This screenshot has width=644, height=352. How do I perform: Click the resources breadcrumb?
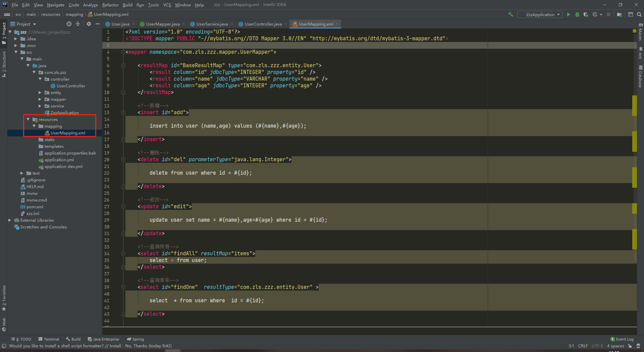(51, 14)
